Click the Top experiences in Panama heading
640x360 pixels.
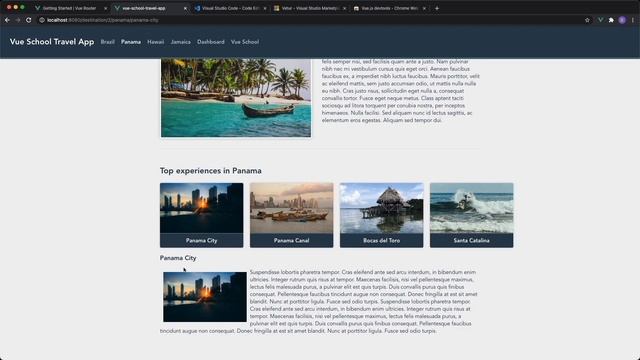coord(211,171)
